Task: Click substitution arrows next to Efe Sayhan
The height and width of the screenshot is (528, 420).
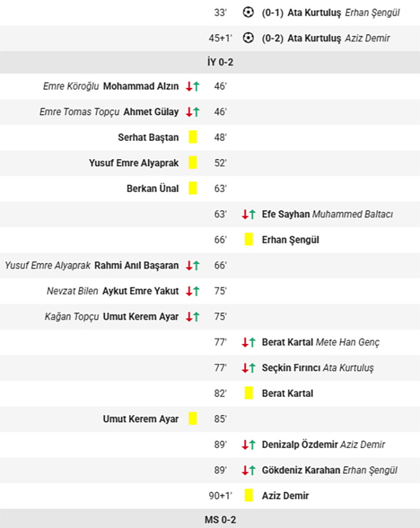Action: [249, 214]
